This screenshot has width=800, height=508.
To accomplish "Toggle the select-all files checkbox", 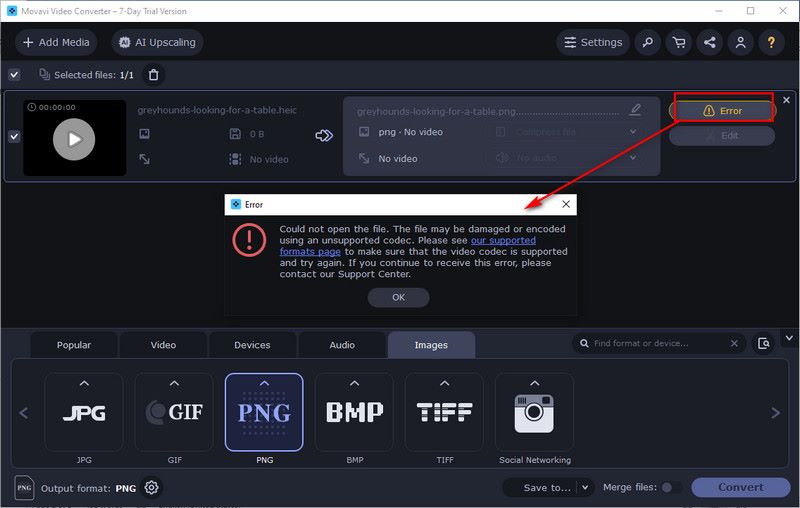I will coord(14,75).
